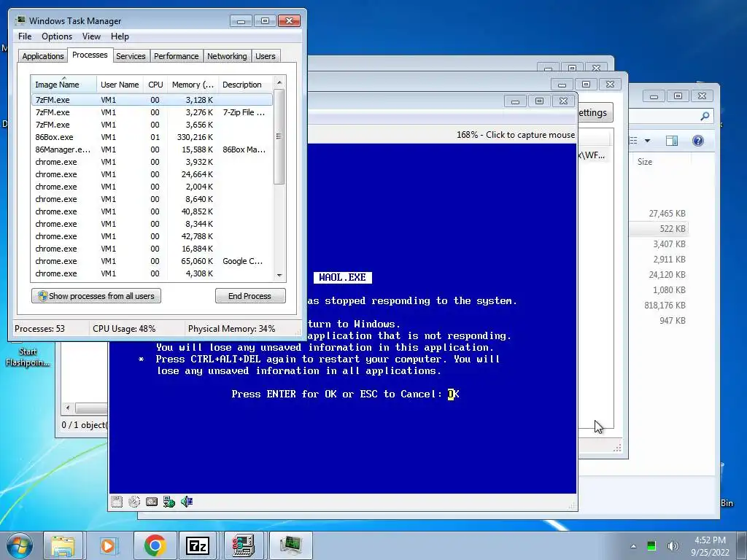The width and height of the screenshot is (747, 560).
Task: Open the Help menu in Task Manager
Action: pyautogui.click(x=120, y=36)
